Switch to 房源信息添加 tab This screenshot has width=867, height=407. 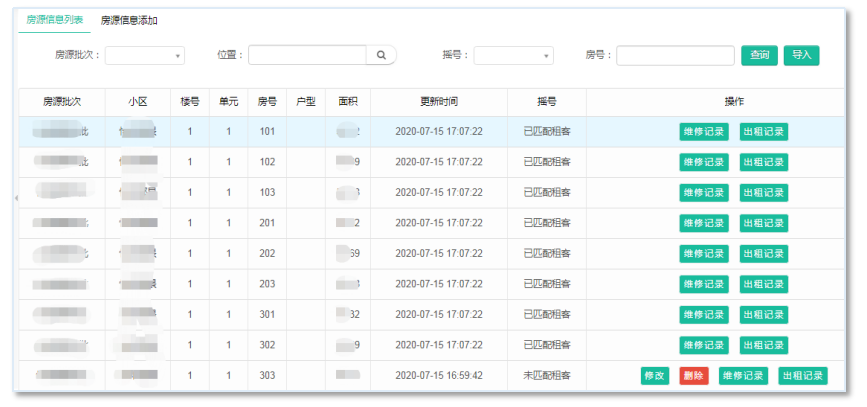click(x=129, y=21)
